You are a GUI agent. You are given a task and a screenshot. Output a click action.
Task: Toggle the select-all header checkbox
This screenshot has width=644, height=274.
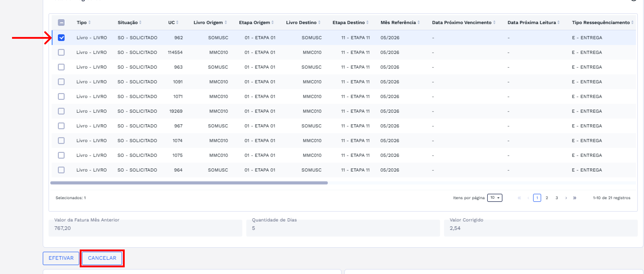(x=61, y=22)
